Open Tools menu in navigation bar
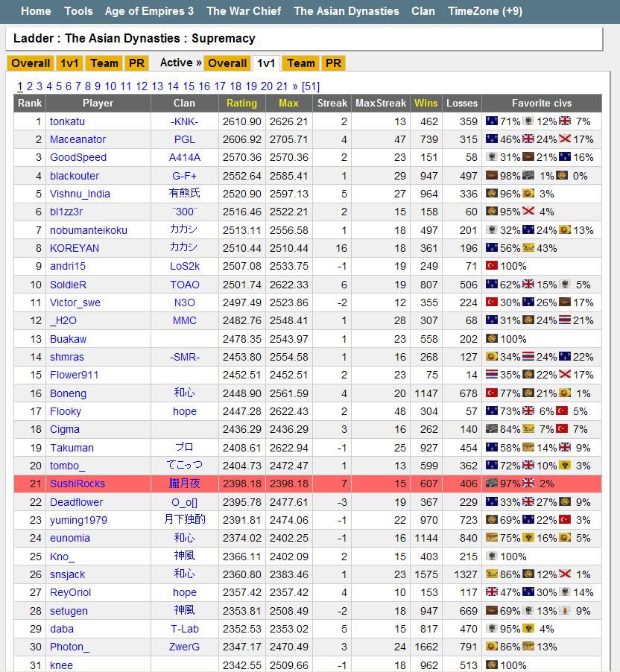 pyautogui.click(x=78, y=11)
